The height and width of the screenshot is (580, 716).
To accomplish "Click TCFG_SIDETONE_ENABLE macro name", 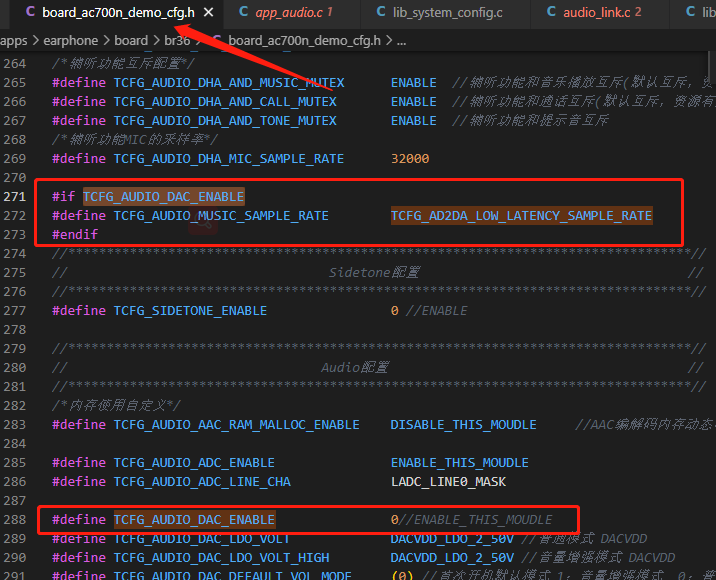I will pos(190,311).
